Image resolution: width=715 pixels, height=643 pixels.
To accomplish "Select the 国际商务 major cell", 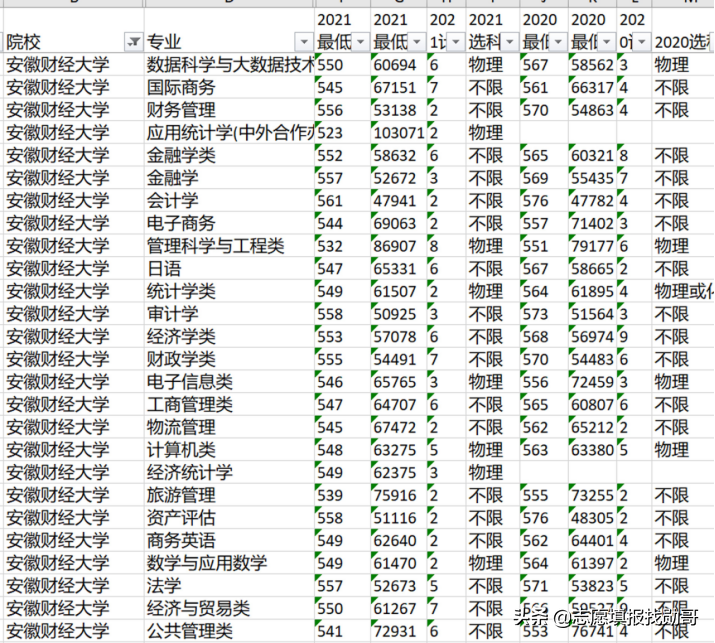I will [x=229, y=87].
